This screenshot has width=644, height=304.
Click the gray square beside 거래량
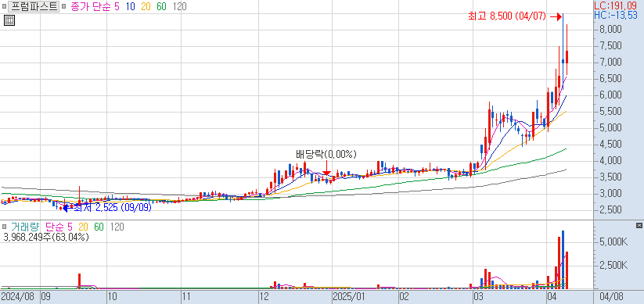coord(4,227)
